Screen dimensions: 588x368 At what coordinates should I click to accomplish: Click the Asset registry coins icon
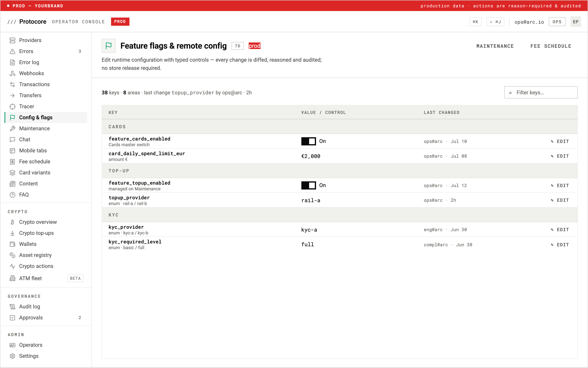[12, 255]
